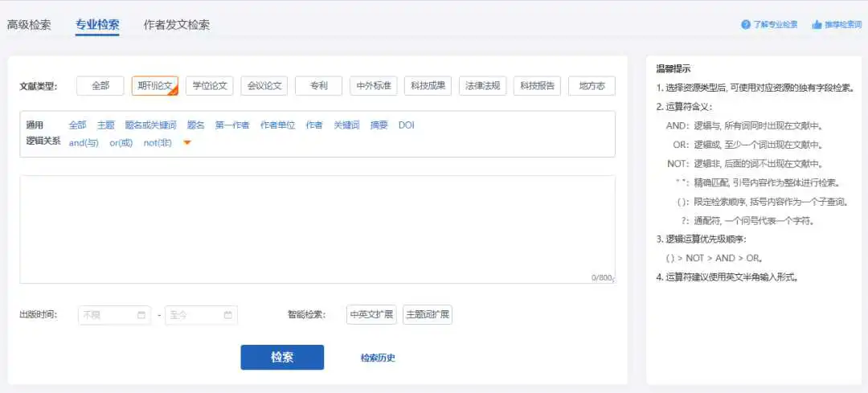
Task: Select 期刊论文 document type
Action: (154, 86)
